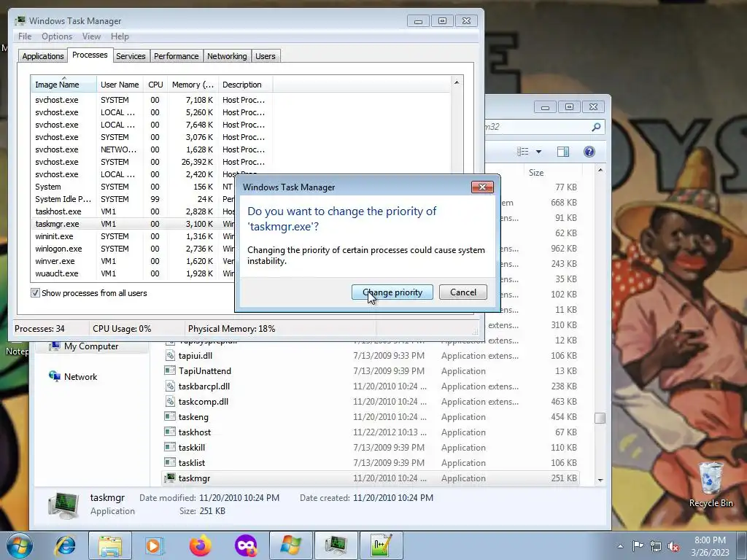
Task: Sort processes by Description column
Action: coord(245,85)
